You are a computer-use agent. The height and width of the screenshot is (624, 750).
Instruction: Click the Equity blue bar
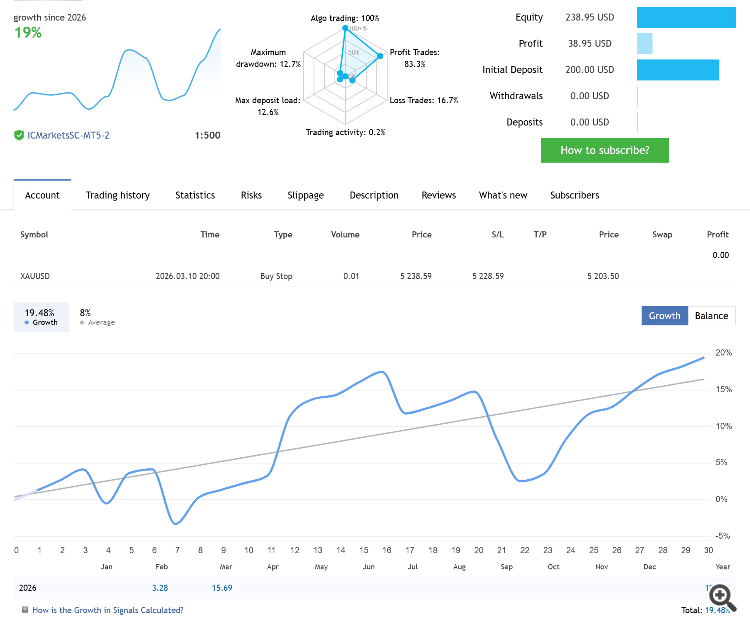pos(685,17)
